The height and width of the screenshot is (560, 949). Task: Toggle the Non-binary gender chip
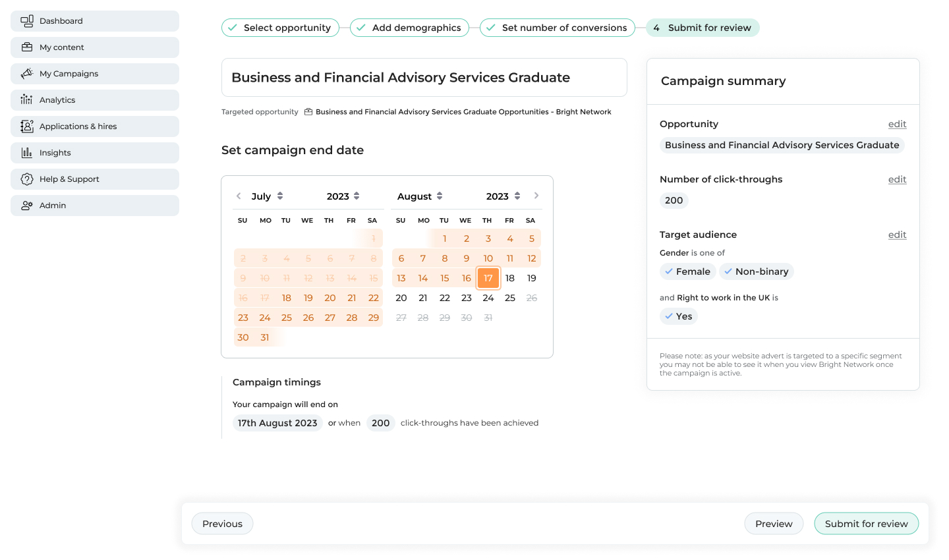[756, 271]
